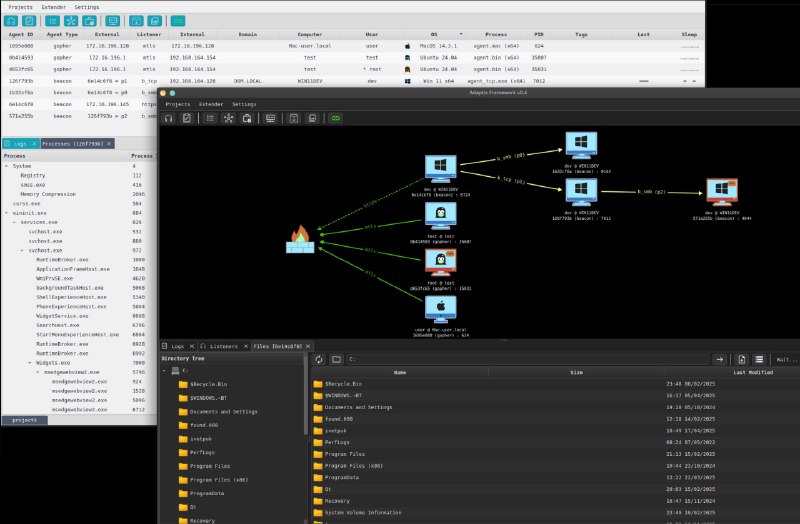The height and width of the screenshot is (524, 800).
Task: Switch to list view icon in the dark window toolbar
Action: 210,118
